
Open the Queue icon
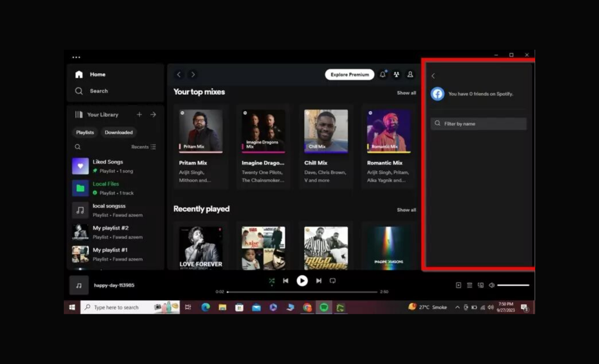coord(469,285)
